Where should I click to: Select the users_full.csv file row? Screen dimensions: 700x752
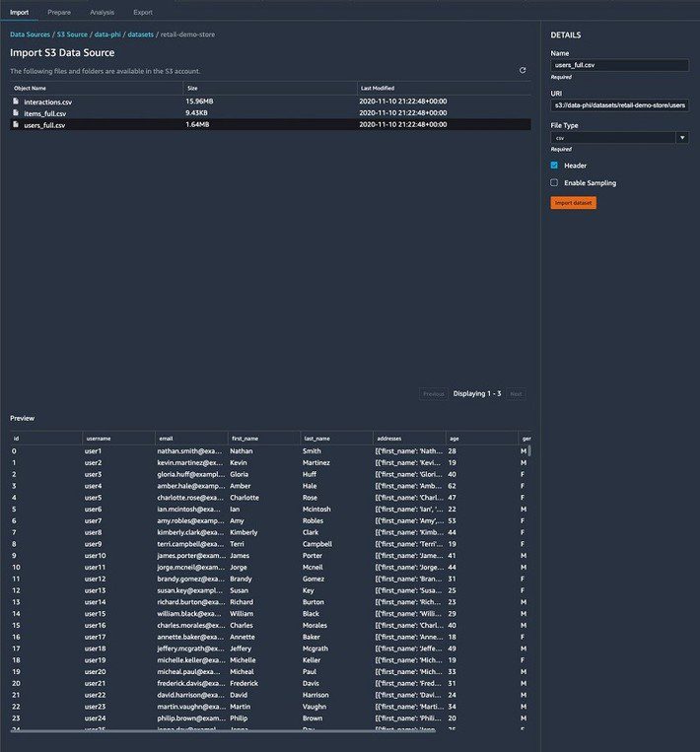pyautogui.click(x=270, y=124)
